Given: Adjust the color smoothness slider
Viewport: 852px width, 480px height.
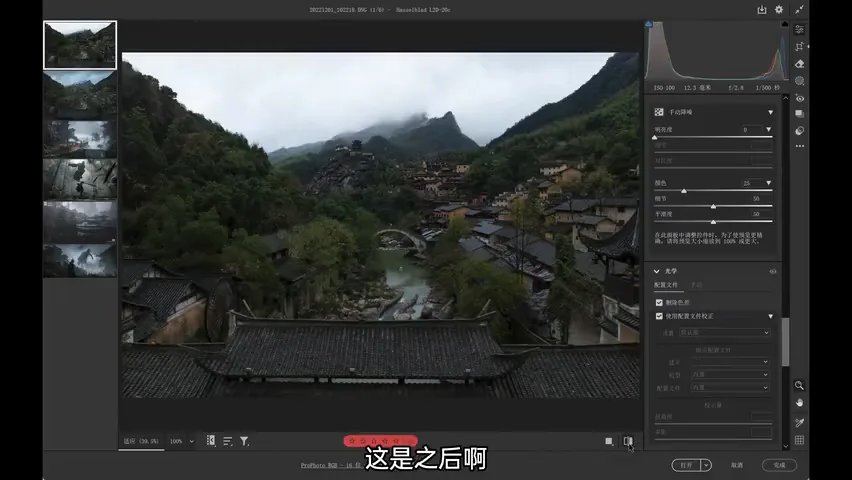Looking at the screenshot, I should click(713, 222).
